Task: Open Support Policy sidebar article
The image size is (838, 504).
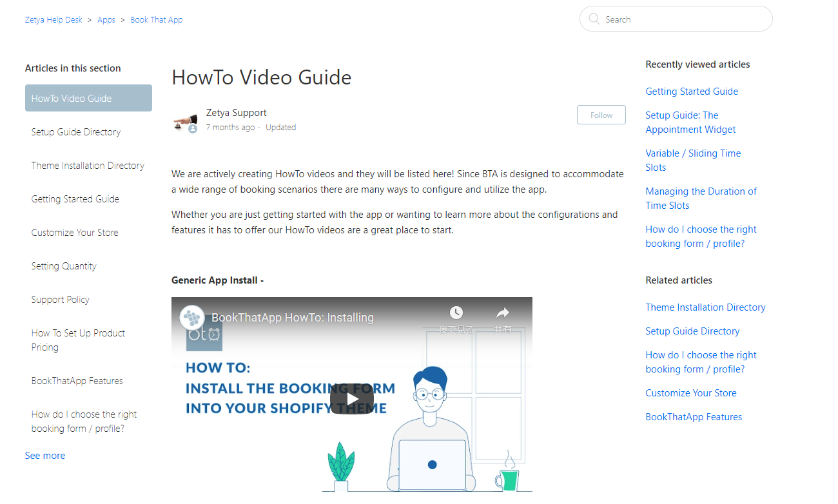Action: (61, 300)
